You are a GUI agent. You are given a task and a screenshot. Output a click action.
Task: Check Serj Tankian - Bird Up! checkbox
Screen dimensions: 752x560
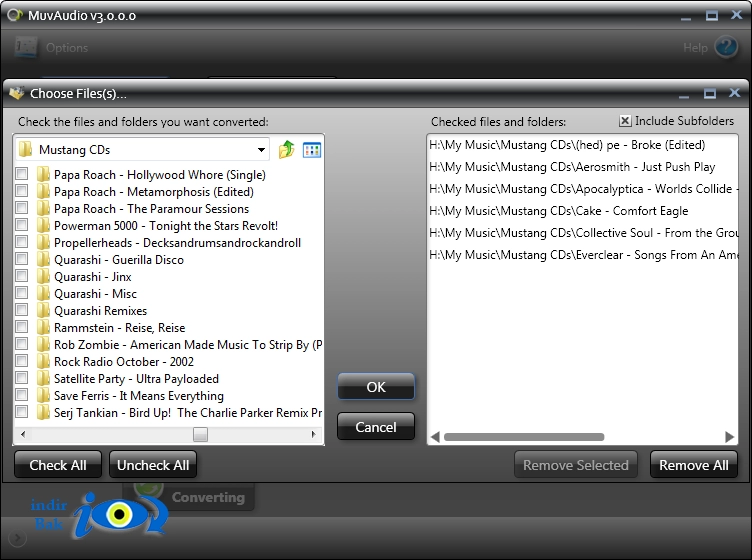[x=22, y=412]
